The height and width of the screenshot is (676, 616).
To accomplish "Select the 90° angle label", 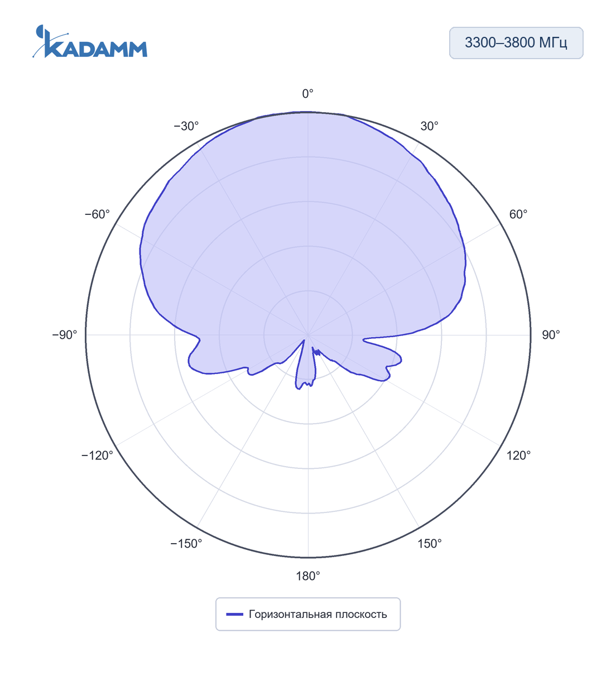I will [x=551, y=335].
